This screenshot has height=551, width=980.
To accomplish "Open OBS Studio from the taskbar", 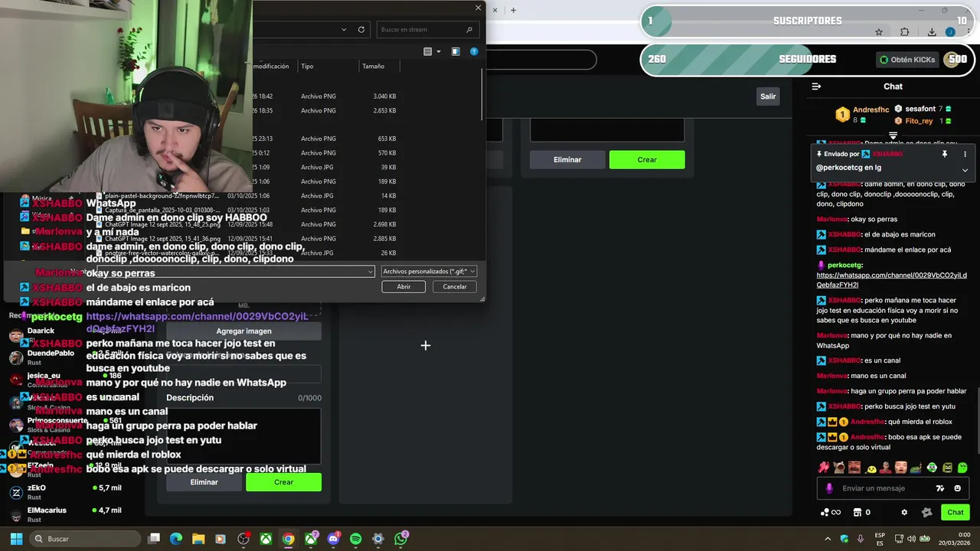I will click(x=243, y=539).
